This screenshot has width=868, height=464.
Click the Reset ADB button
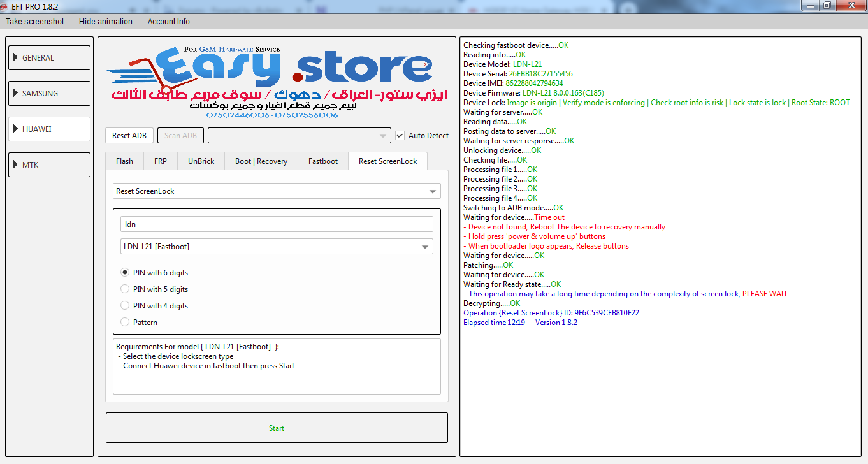coord(129,136)
